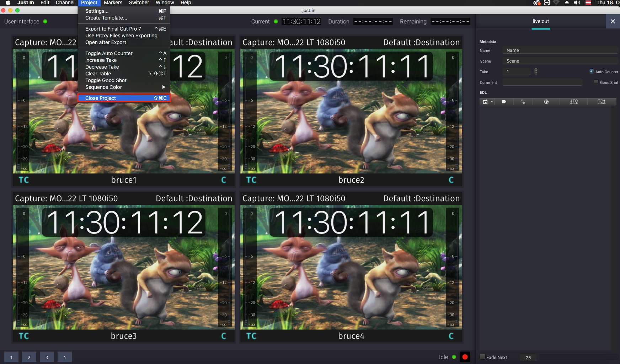Image resolution: width=620 pixels, height=364 pixels.
Task: Open the Channel menu
Action: point(65,2)
